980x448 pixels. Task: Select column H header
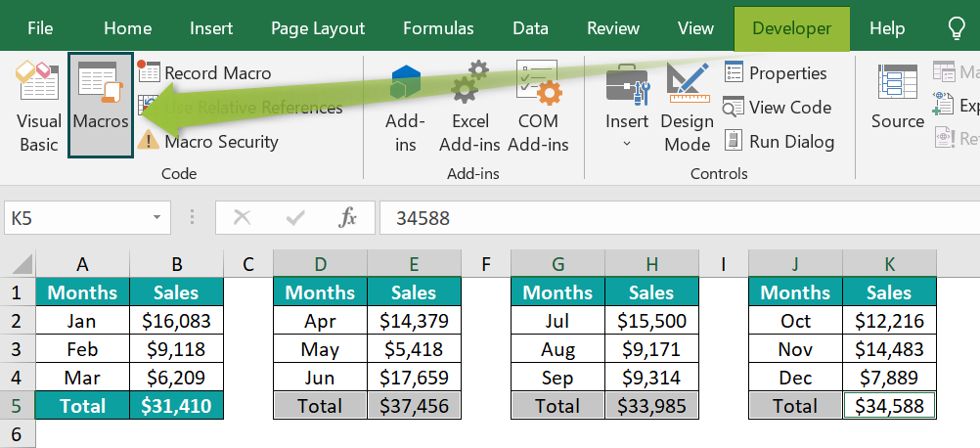651,264
